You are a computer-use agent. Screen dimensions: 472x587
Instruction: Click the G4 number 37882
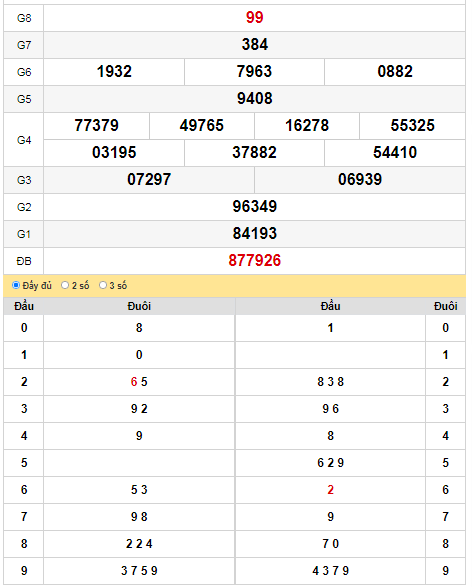pos(254,152)
